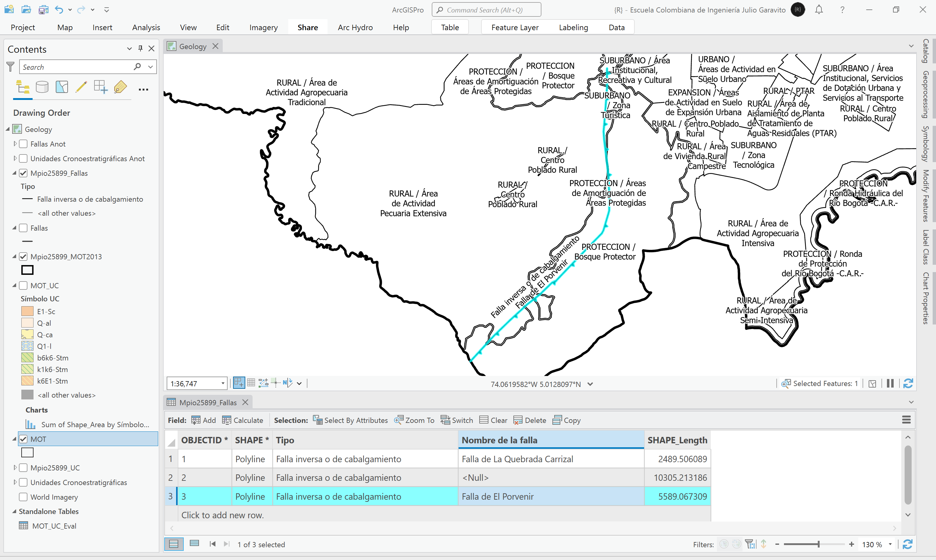Collapse the MOT_UC layer legend
936x560 pixels.
pos(15,286)
